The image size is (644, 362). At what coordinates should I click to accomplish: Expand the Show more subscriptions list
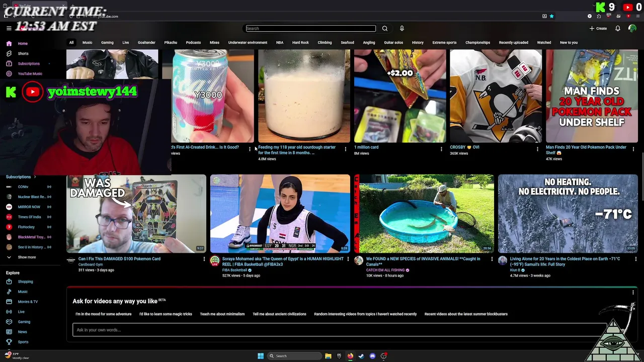click(27, 257)
